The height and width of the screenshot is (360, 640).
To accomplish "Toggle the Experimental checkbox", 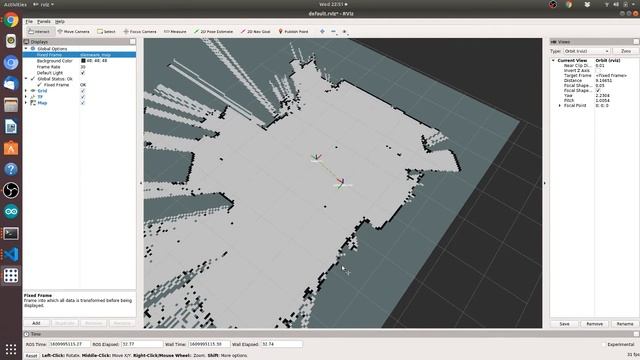I will coord(603,344).
